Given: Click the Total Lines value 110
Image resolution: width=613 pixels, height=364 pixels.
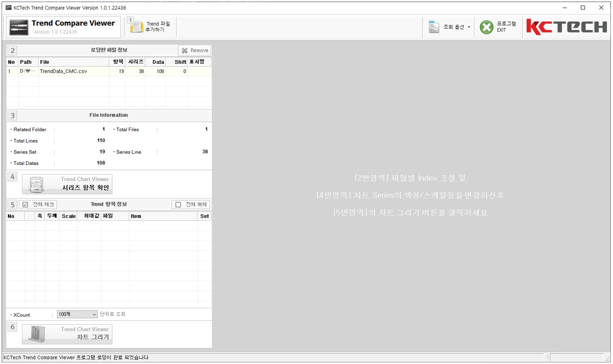Looking at the screenshot, I should [x=101, y=141].
